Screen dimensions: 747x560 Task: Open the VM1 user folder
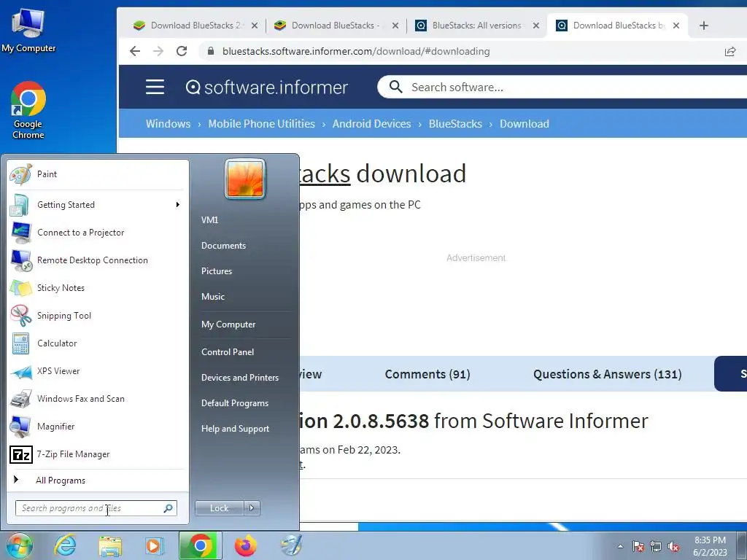[x=209, y=220]
